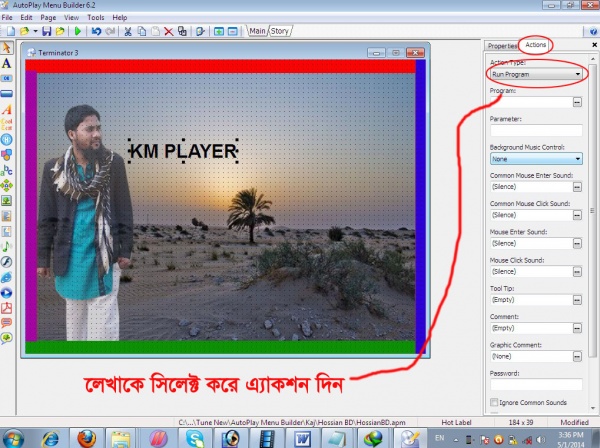Screen dimensions: 600x448
Task: Enable the Ignore Common Sounds checkbox
Action: [494, 402]
